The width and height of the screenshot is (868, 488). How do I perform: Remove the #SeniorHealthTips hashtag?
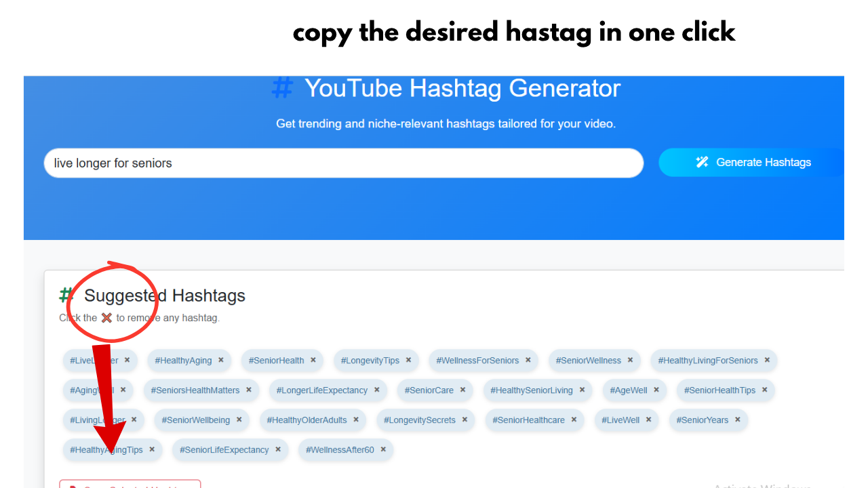click(764, 390)
